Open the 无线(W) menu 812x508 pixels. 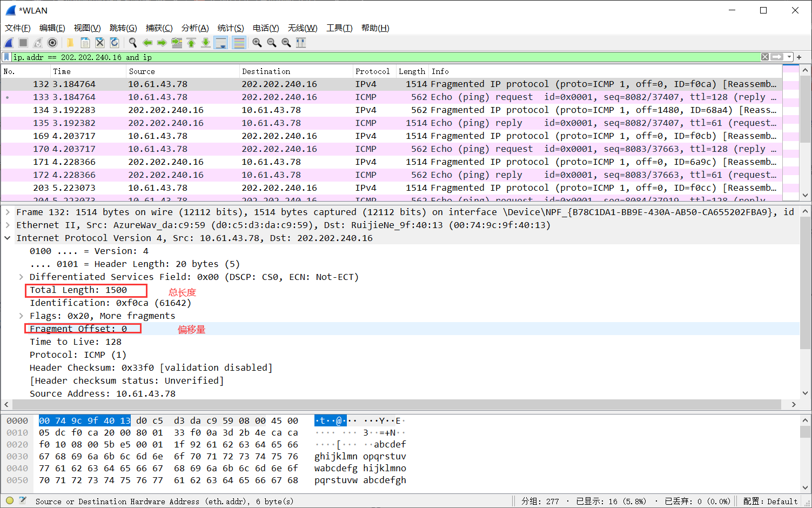point(303,28)
